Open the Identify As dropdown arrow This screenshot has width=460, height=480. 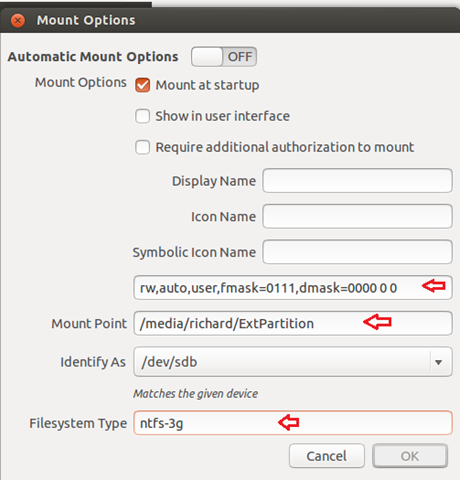(439, 362)
